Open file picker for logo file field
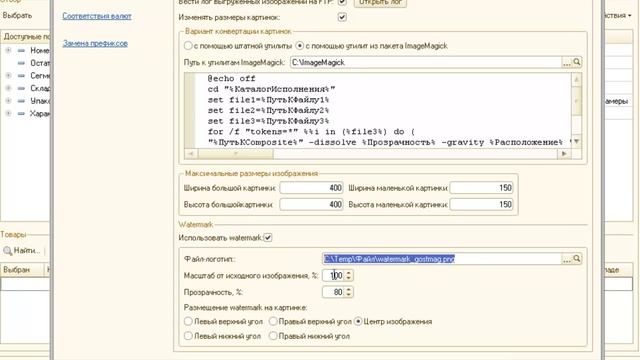The image size is (640, 360). 567,259
